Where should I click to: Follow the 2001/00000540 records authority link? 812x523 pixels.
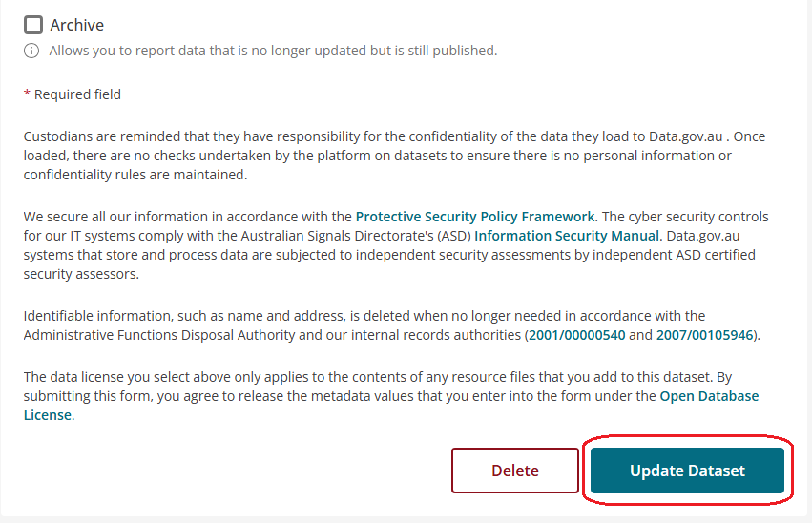[x=576, y=335]
